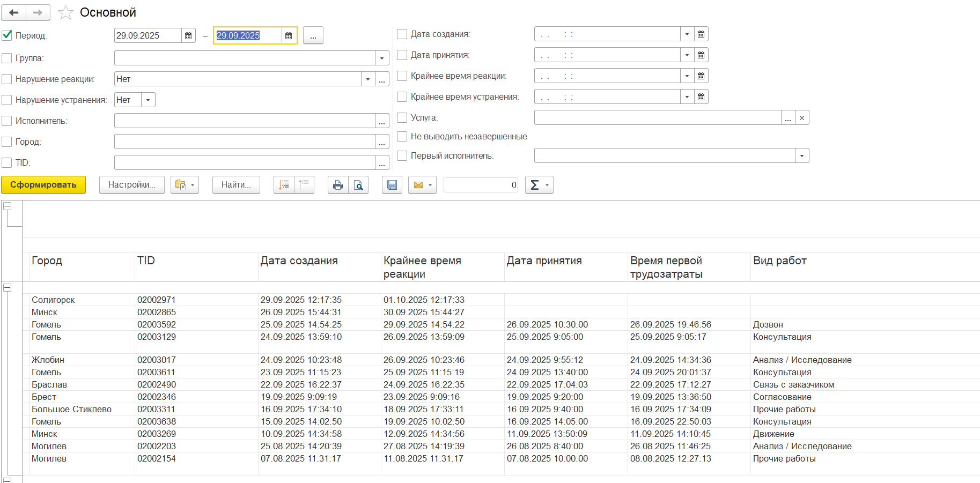Click the Исполнитель input field

point(244,121)
